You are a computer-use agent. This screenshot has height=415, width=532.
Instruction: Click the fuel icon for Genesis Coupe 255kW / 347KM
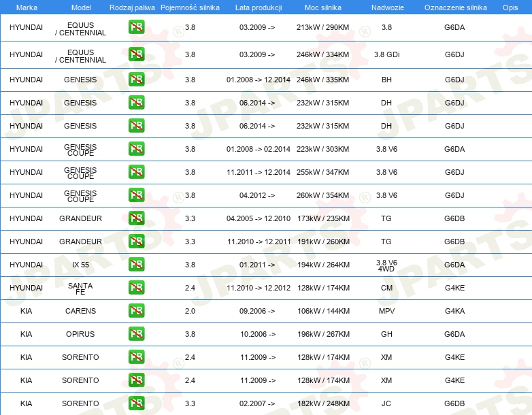point(136,172)
